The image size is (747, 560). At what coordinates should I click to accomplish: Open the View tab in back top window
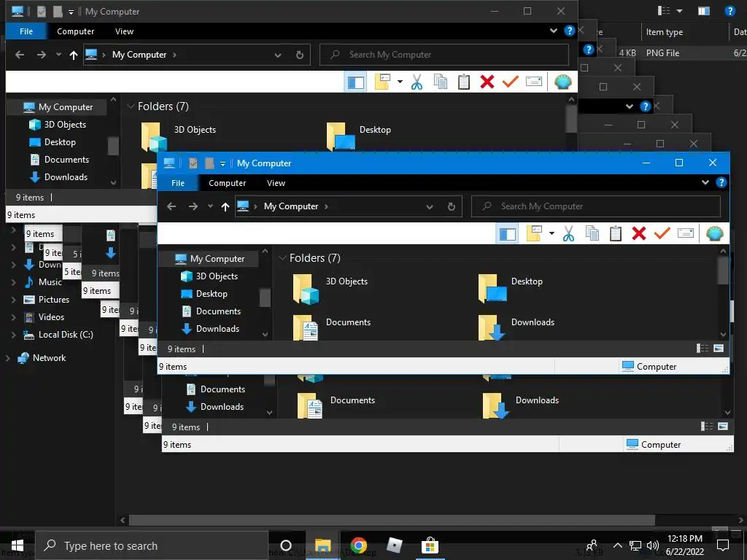[124, 31]
